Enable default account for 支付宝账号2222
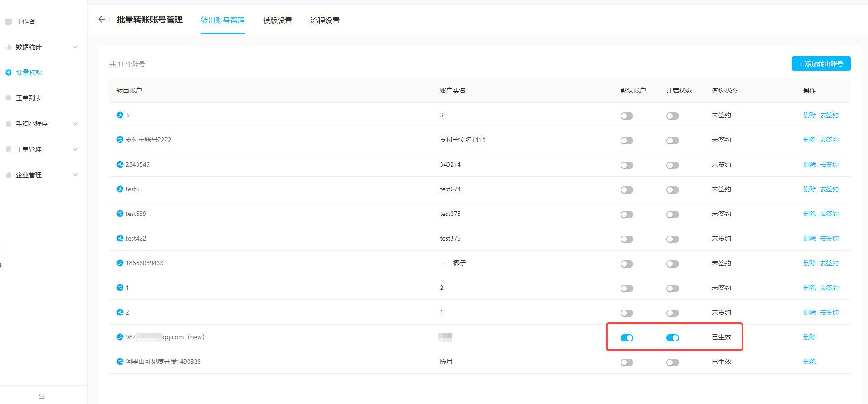868x404 pixels. pyautogui.click(x=627, y=141)
